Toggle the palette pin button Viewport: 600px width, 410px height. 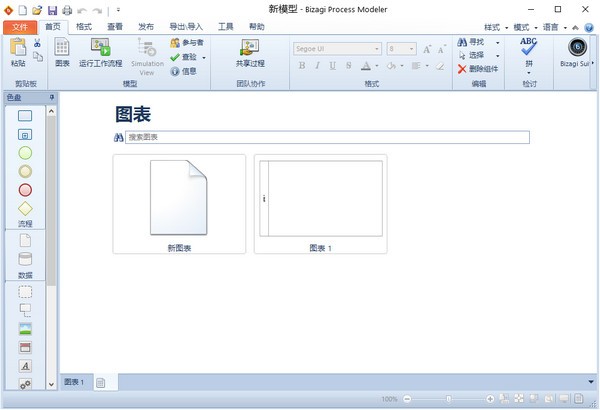point(51,98)
